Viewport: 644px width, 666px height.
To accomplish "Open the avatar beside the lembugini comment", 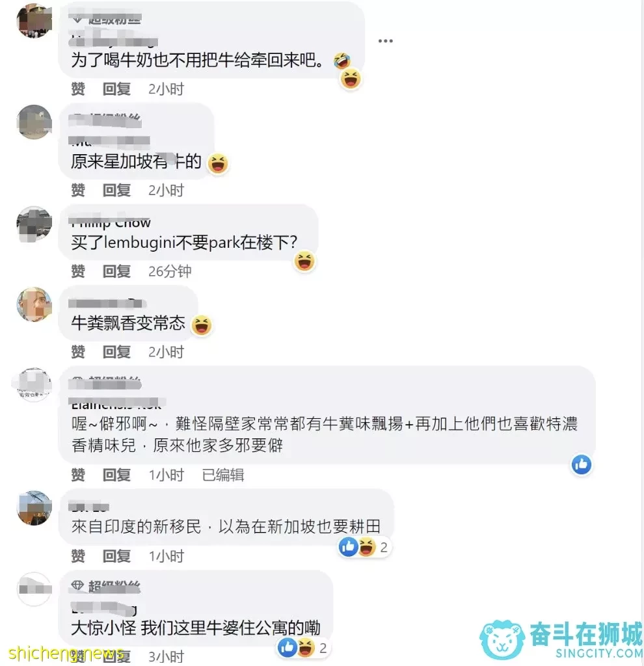I will coord(34,224).
